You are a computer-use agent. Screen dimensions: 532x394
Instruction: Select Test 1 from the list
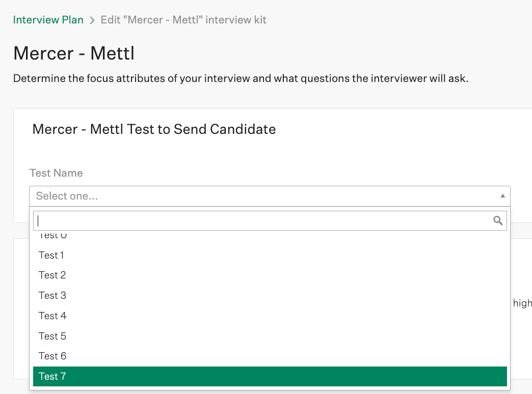[270, 255]
